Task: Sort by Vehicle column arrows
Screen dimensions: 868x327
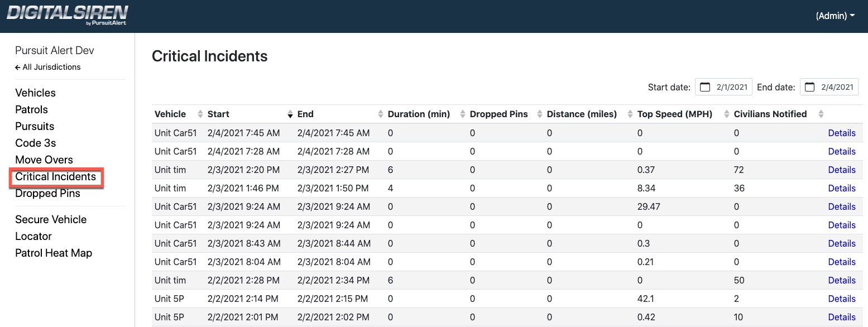Action: pos(200,114)
